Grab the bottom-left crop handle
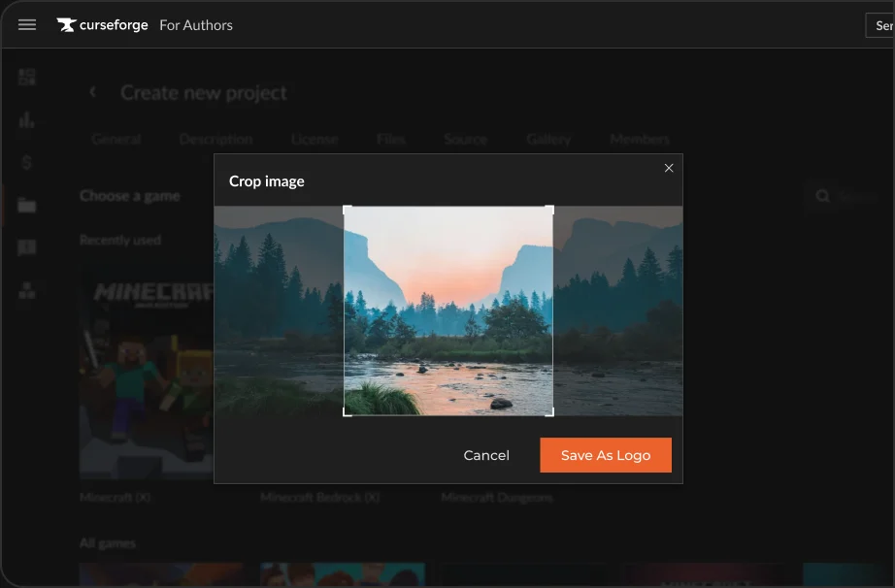The height and width of the screenshot is (588, 895). tap(348, 412)
